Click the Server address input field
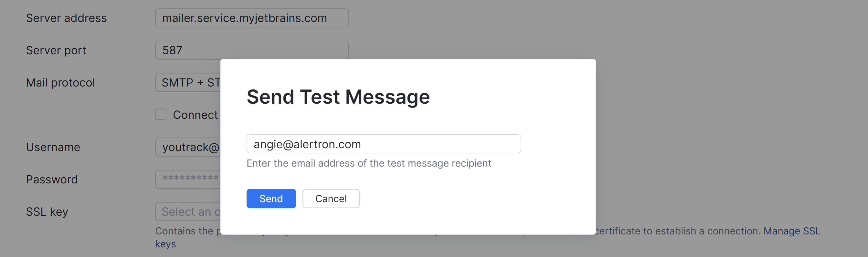868x257 pixels. pyautogui.click(x=251, y=18)
